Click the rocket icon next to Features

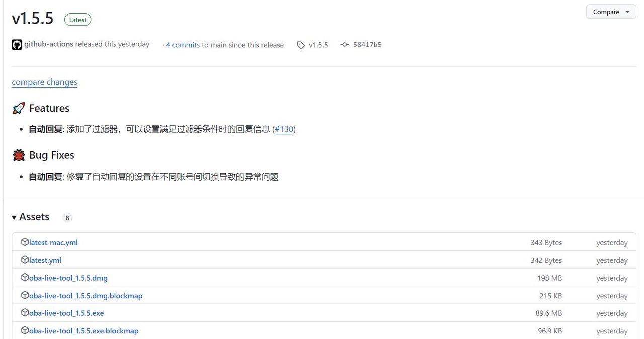point(18,108)
